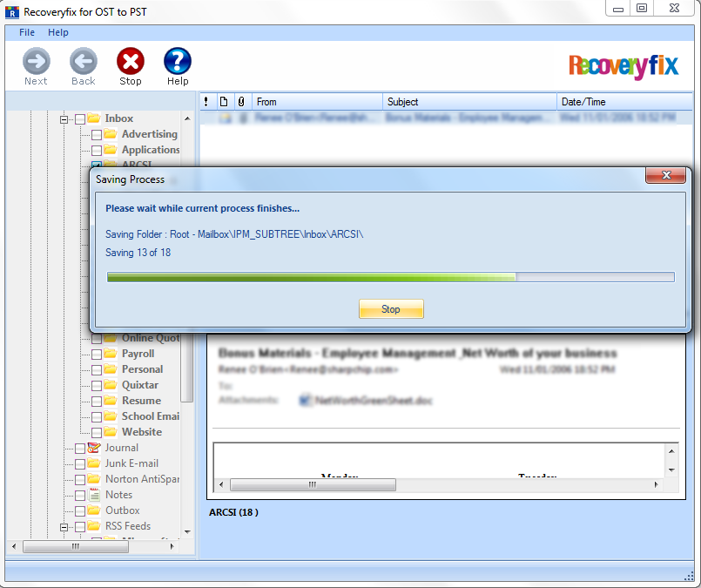Open the blurred email row in list
Image resolution: width=701 pixels, height=588 pixels.
tap(446, 118)
